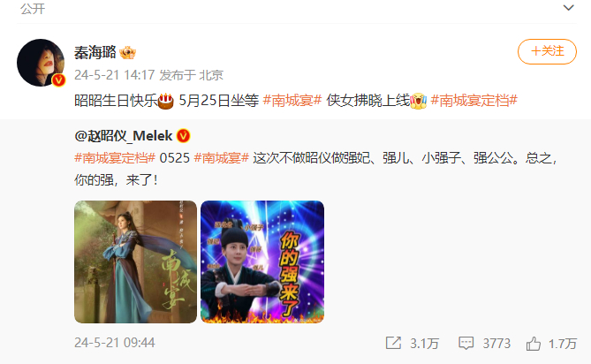Open the @赵昭仪_Melek profile link
The image size is (591, 364).
[x=124, y=136]
